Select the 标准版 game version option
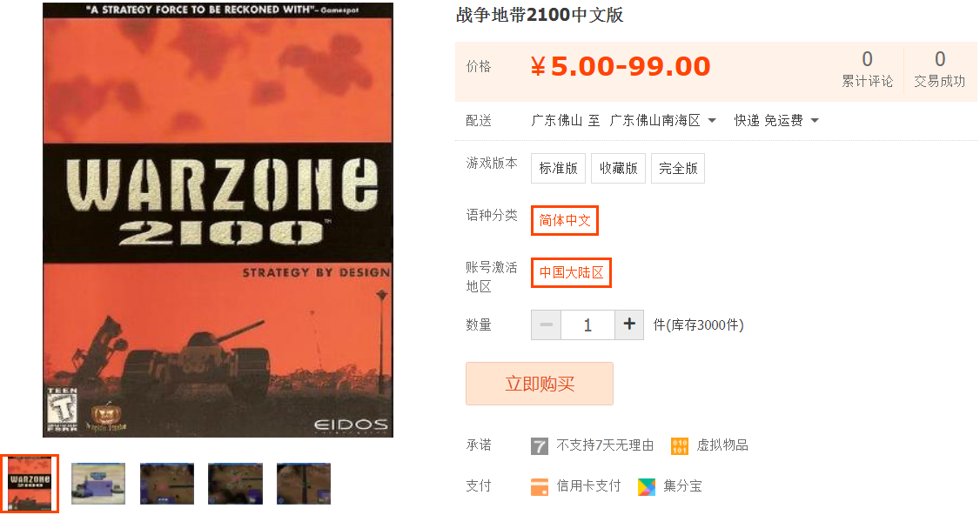980x515 pixels. [x=558, y=168]
